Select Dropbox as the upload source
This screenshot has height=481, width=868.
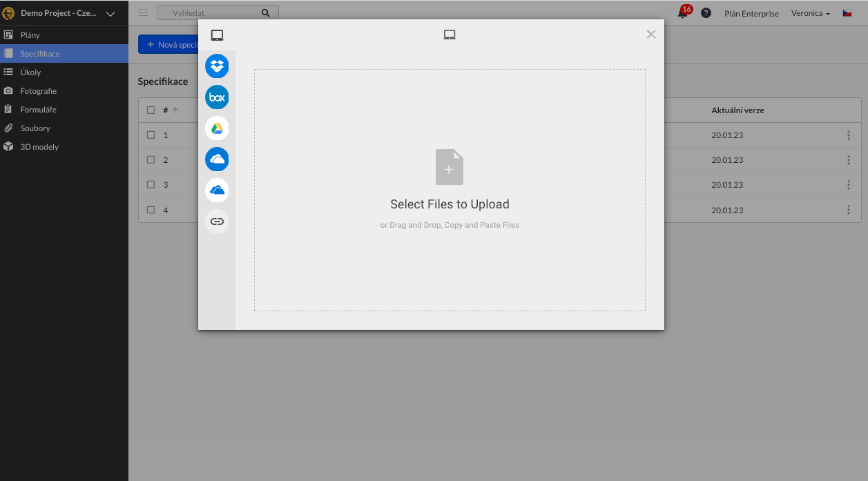pos(217,66)
